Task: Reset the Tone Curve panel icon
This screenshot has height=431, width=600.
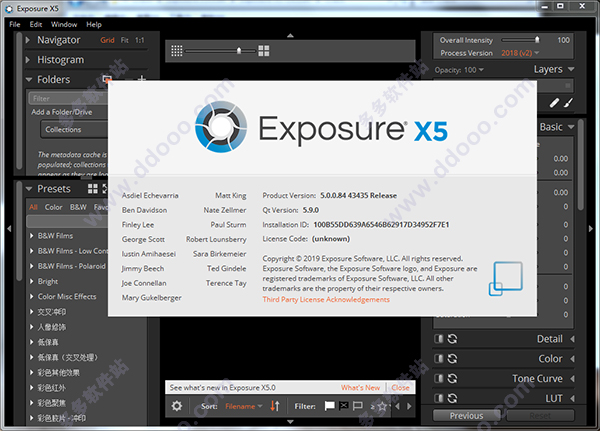Action: (452, 379)
